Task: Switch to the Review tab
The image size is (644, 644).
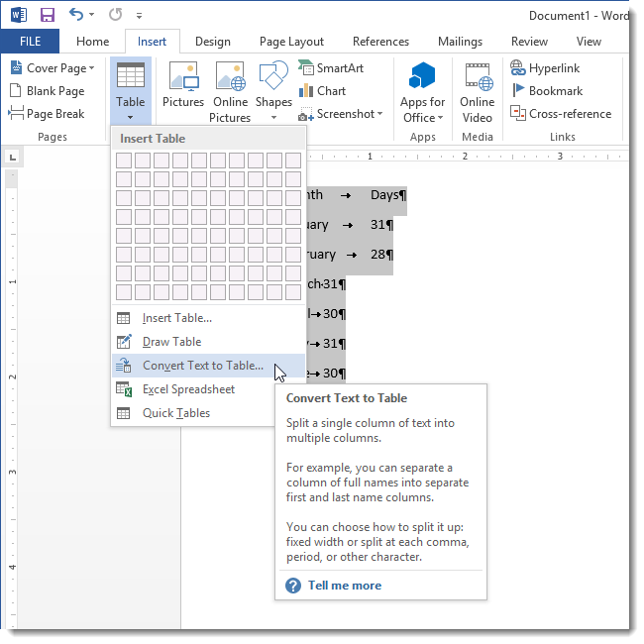Action: coord(529,42)
